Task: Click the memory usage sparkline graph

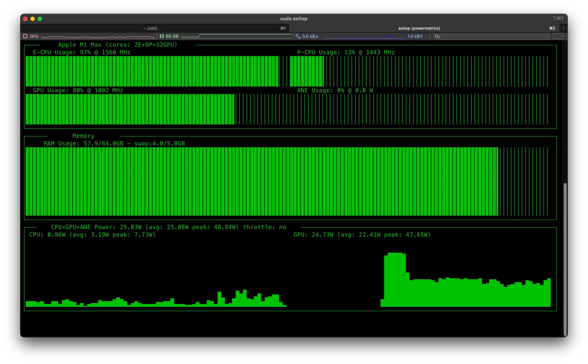Action: coord(236,36)
